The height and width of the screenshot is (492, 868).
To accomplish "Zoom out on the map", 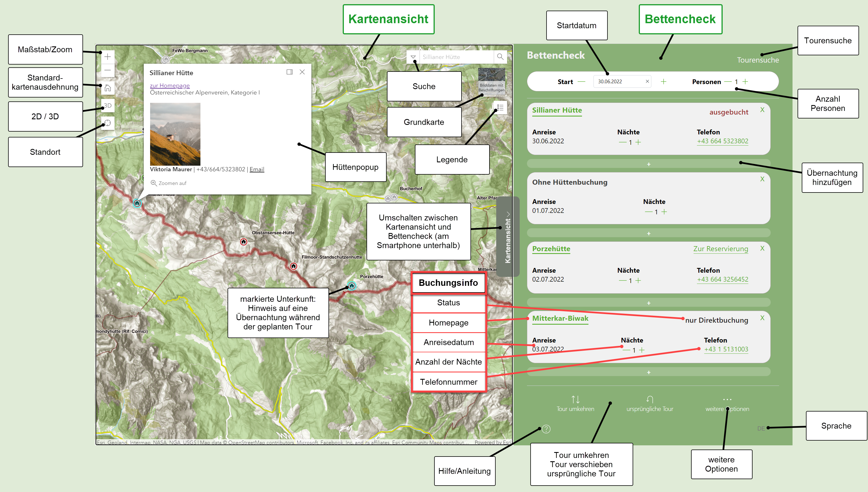I will coord(107,70).
